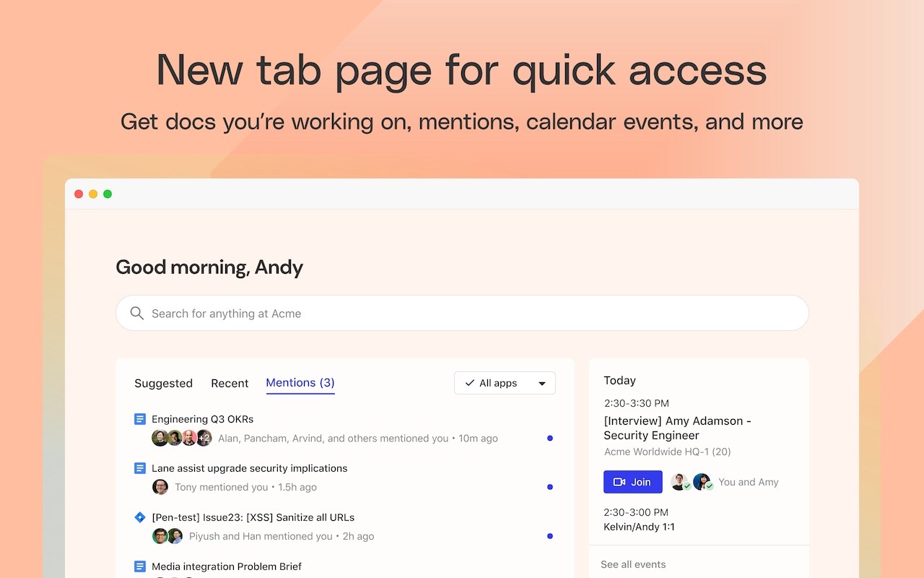Image resolution: width=924 pixels, height=578 pixels.
Task: Open See all events link
Action: (x=633, y=564)
